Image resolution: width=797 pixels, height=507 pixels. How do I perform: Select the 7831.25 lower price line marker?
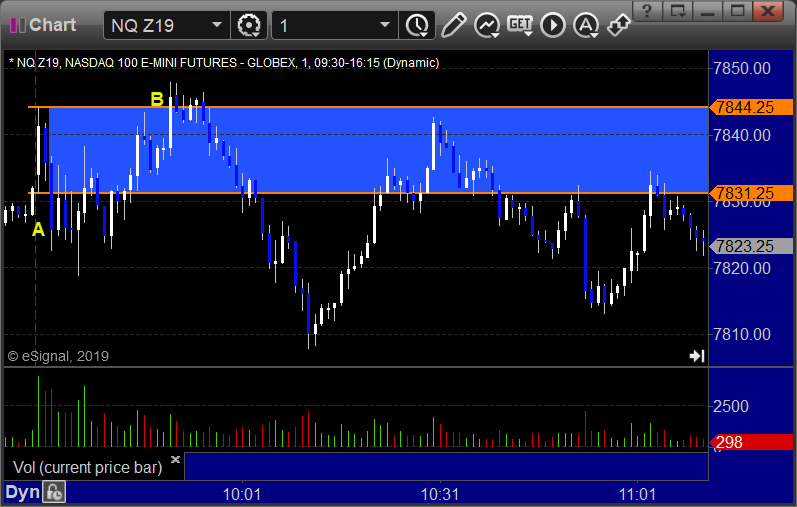coord(751,193)
